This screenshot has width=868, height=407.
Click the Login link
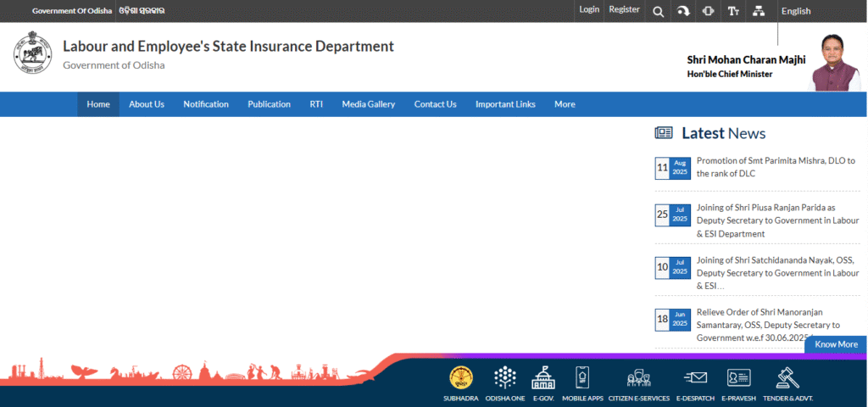[589, 9]
